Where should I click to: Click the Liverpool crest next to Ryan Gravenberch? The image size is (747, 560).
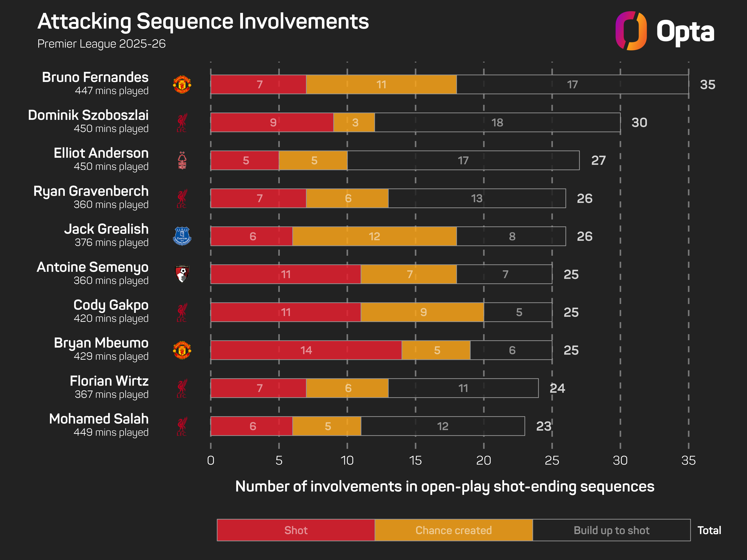tap(182, 198)
